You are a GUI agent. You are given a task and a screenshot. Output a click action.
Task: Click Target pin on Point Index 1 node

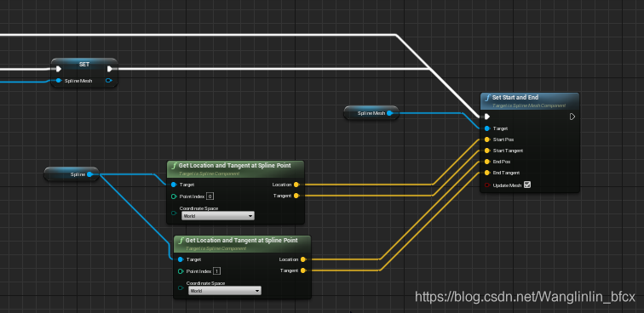pyautogui.click(x=181, y=259)
